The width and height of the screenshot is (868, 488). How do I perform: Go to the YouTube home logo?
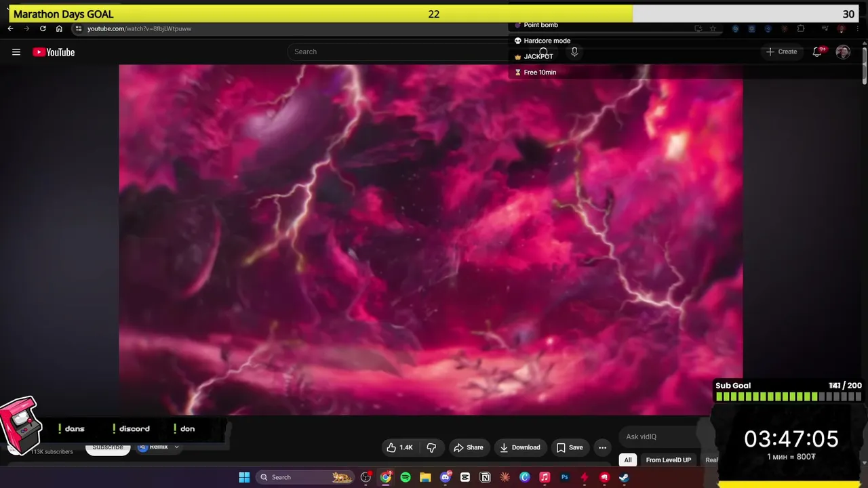(x=54, y=52)
